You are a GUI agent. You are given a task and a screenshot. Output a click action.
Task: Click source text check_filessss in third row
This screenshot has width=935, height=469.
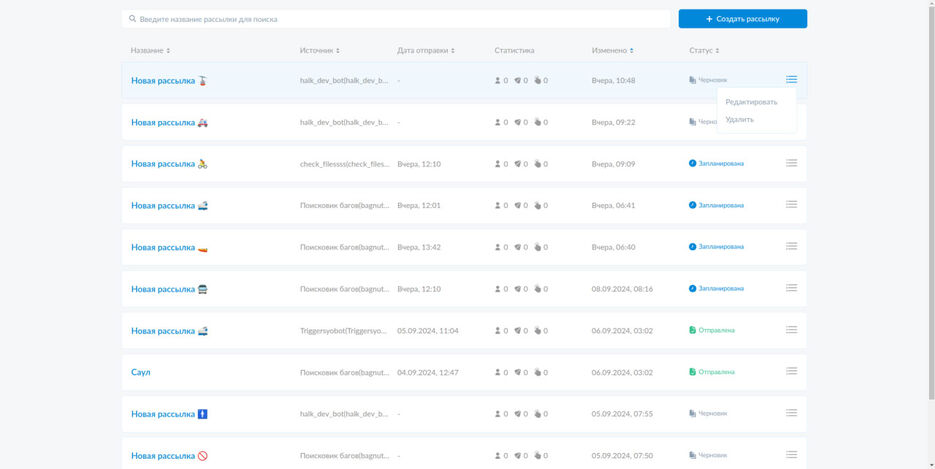point(344,164)
